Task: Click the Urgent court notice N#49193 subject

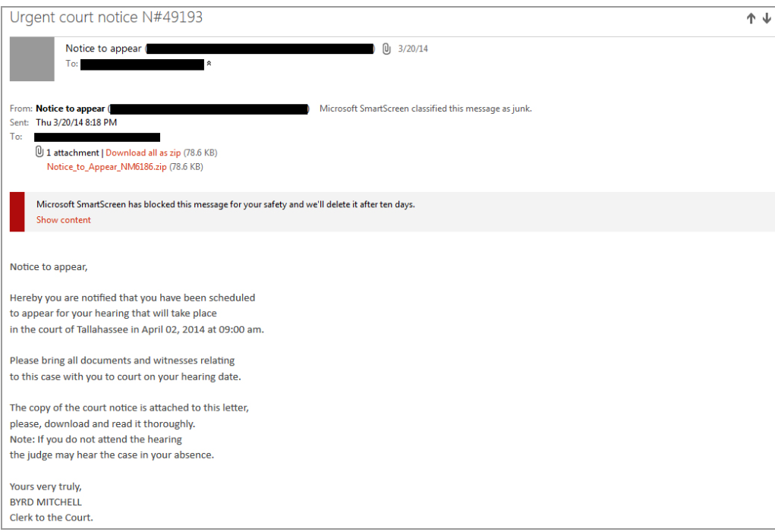Action: pos(106,17)
